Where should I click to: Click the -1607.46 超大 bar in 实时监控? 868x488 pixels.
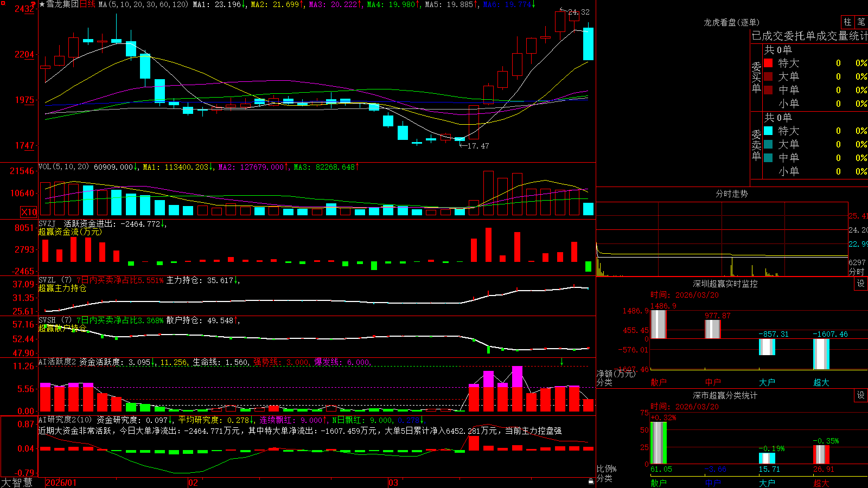[821, 354]
